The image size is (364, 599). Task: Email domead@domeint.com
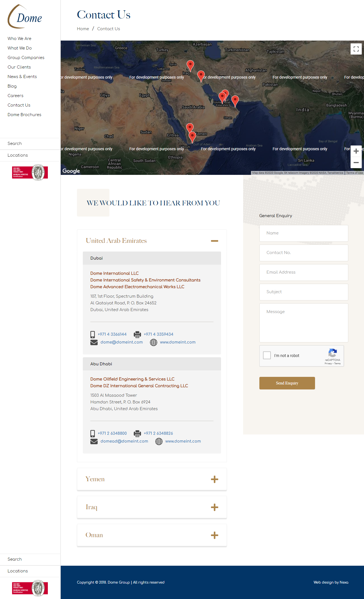coord(124,441)
